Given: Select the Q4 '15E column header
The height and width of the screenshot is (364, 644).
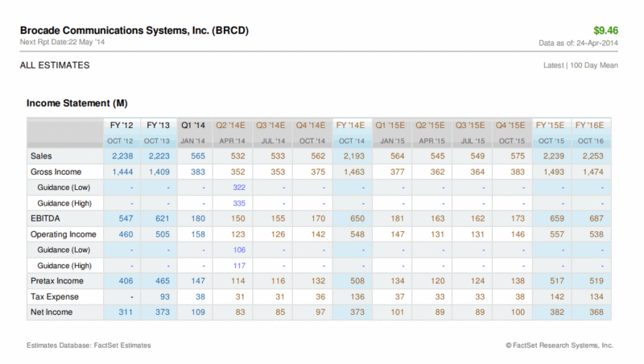Looking at the screenshot, I should (510, 126).
